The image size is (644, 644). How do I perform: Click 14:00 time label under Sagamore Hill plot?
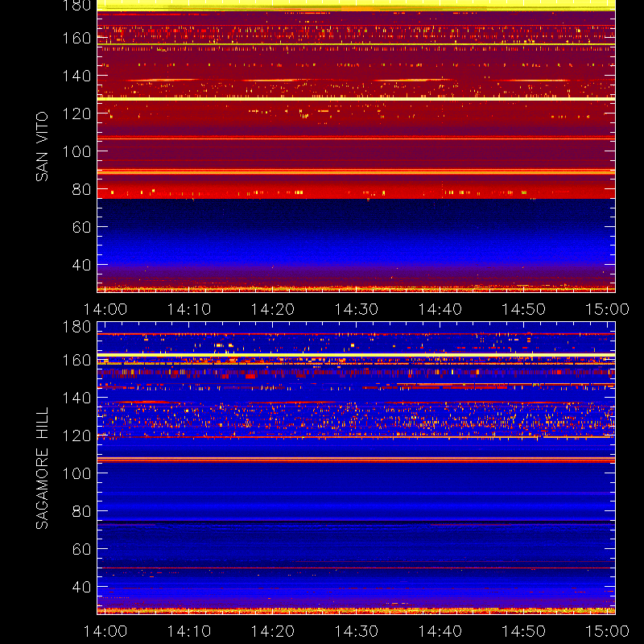tap(105, 631)
